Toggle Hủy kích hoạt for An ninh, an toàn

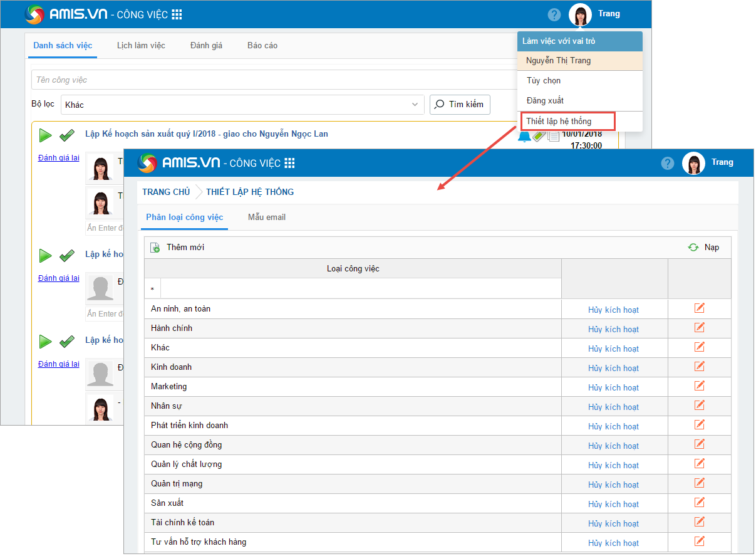[x=613, y=310]
